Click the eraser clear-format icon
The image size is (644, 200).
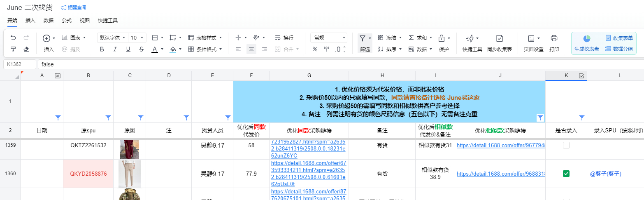[x=26, y=49]
